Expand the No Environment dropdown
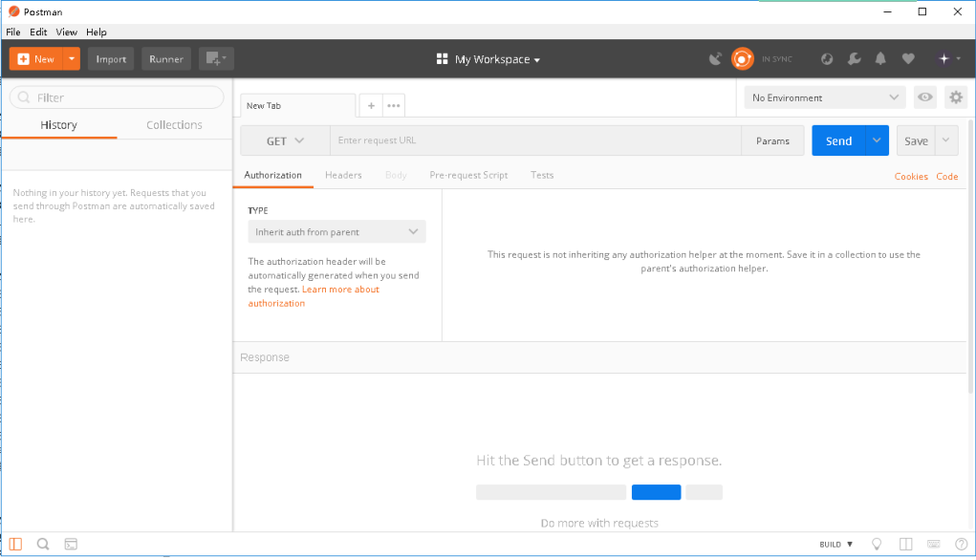Viewport: 976px width, 560px height. pyautogui.click(x=825, y=97)
